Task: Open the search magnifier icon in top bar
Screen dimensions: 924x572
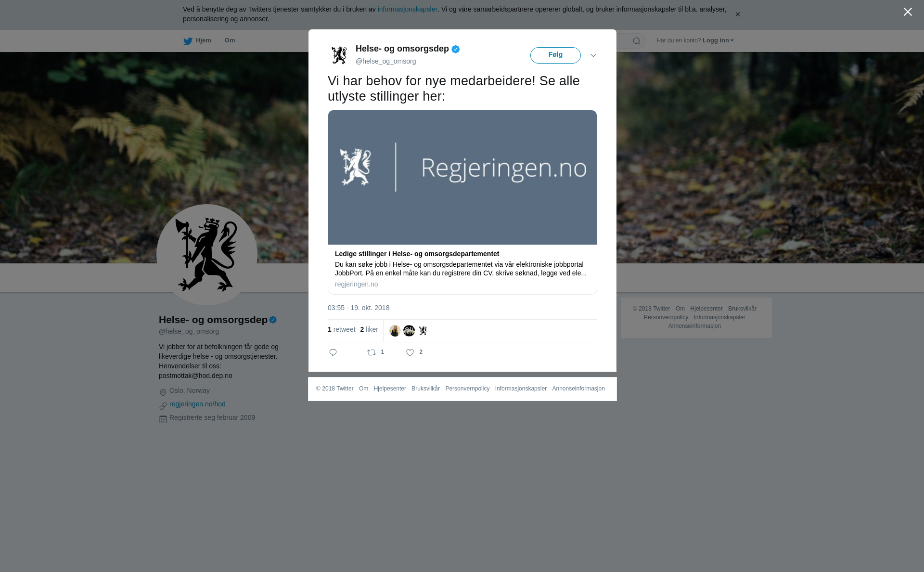Action: pyautogui.click(x=637, y=41)
